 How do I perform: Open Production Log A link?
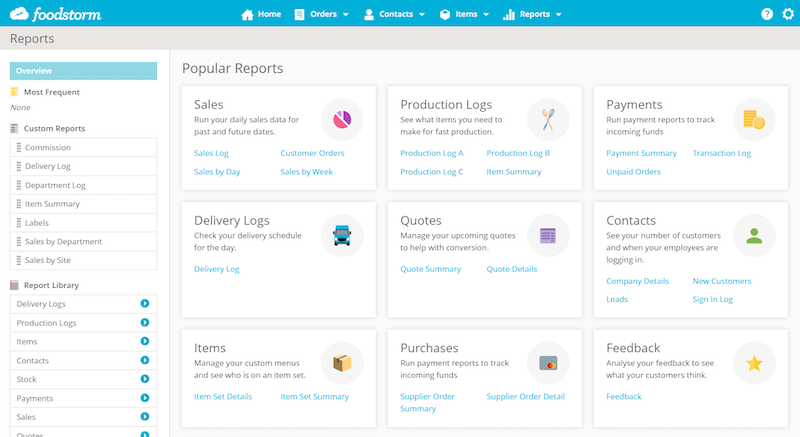pos(432,153)
